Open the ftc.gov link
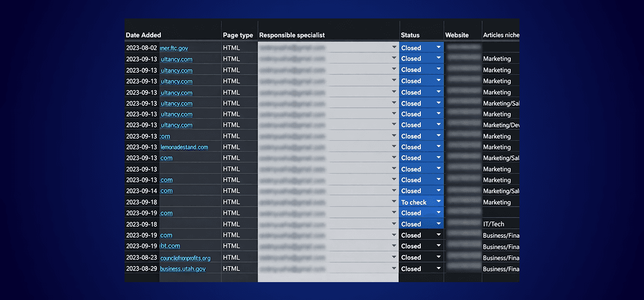 click(174, 48)
